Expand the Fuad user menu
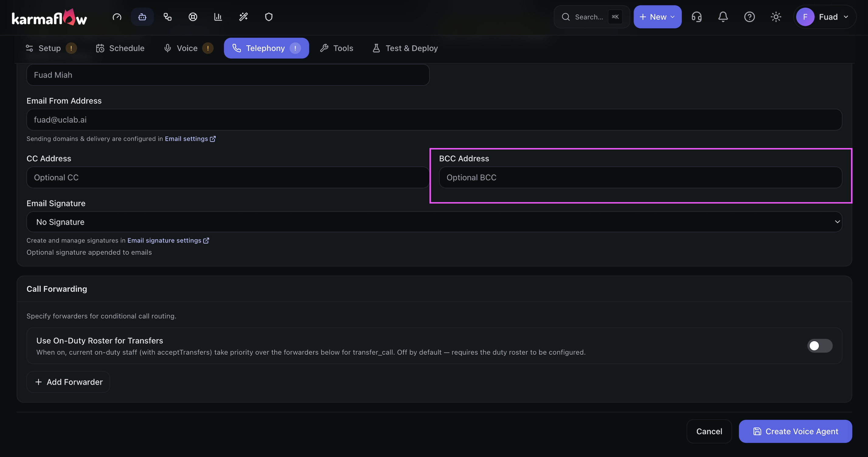The image size is (868, 457). click(825, 17)
